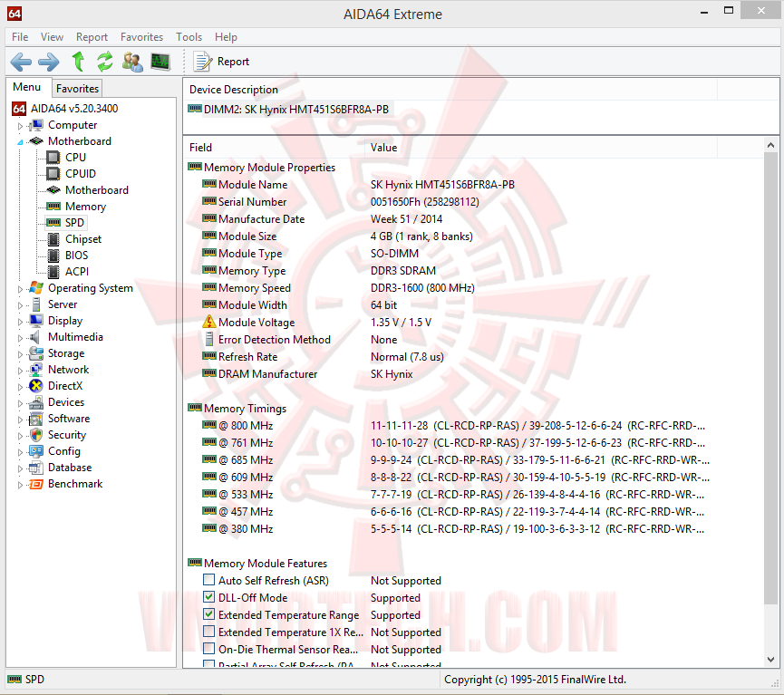This screenshot has width=784, height=695.
Task: Expand the Computer tree branch
Action: click(20, 126)
